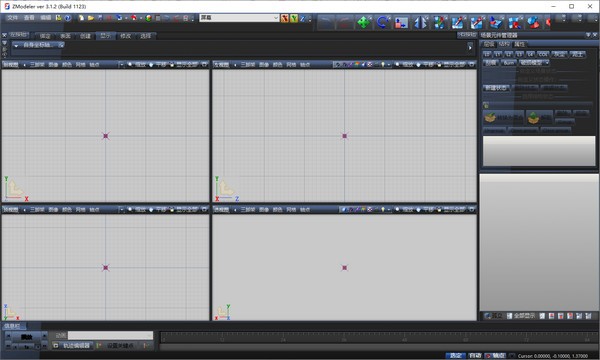Screen dimensions: 600x360
Task: Click the new file icon
Action: click(81, 18)
